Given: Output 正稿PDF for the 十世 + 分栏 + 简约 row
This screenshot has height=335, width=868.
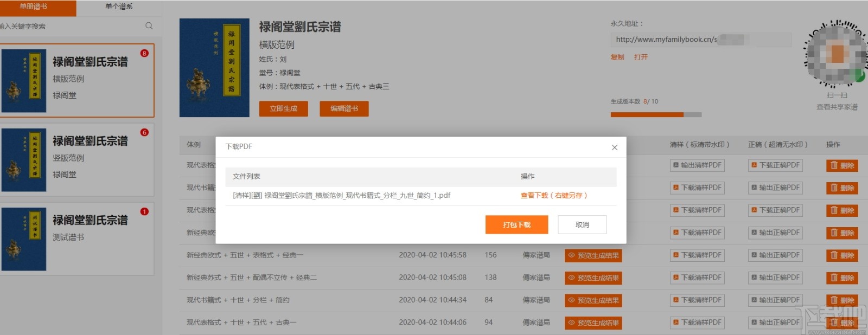Looking at the screenshot, I should (x=775, y=300).
